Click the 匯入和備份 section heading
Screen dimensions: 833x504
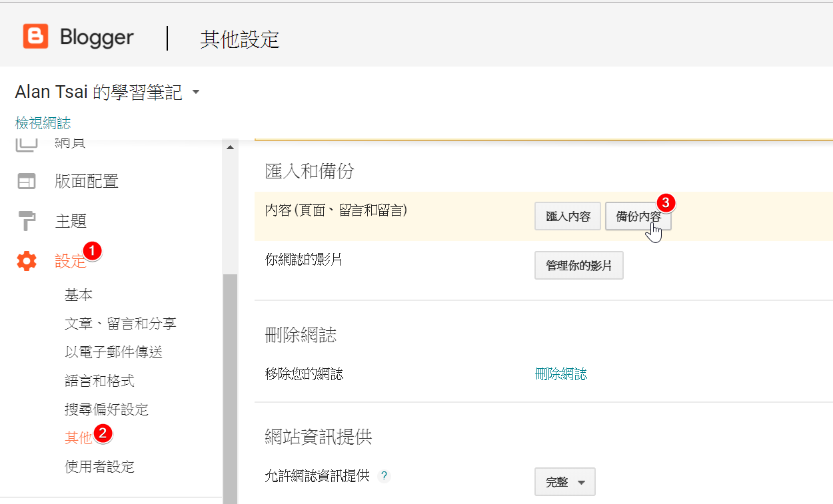tap(310, 171)
